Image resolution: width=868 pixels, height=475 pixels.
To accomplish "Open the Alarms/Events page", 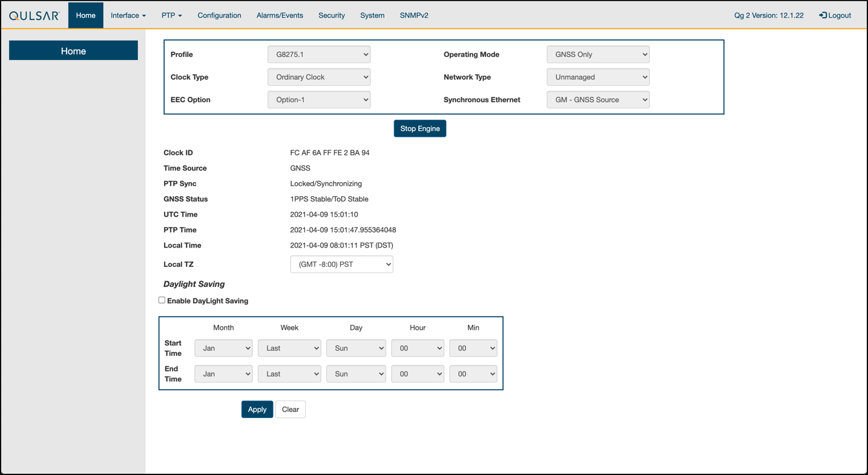I will point(280,16).
